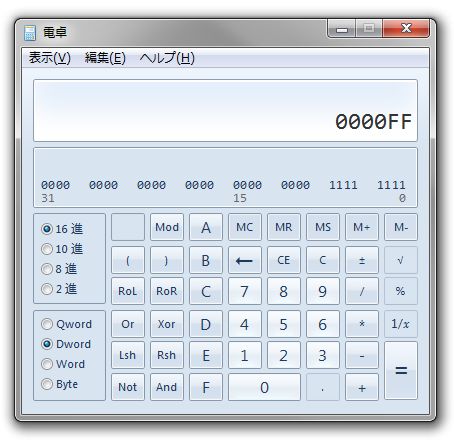Open the 表示(V) menu
Image resolution: width=454 pixels, height=440 pixels.
click(x=50, y=58)
